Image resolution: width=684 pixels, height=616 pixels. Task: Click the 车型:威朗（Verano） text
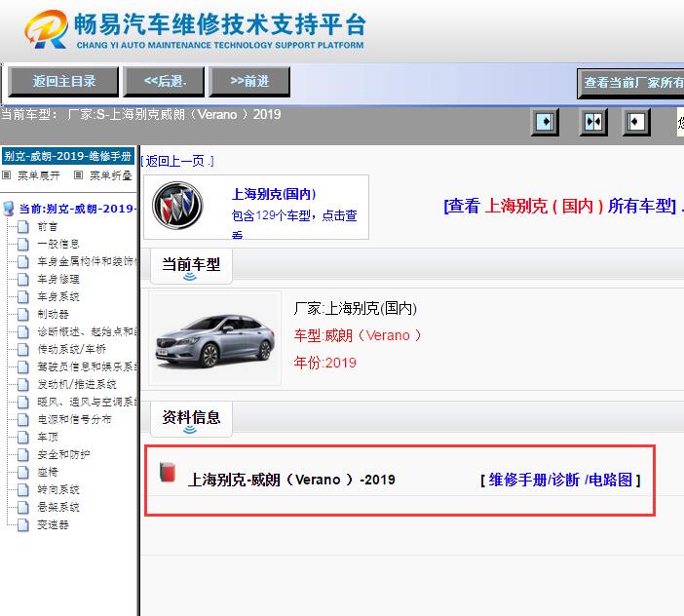[358, 335]
